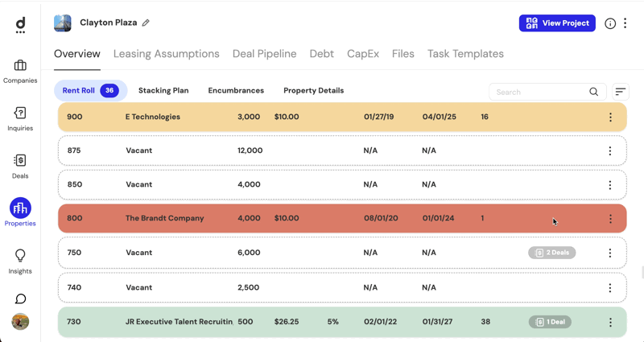Viewport: 644px width, 342px height.
Task: Click the E Technologies tenant name
Action: pyautogui.click(x=153, y=117)
